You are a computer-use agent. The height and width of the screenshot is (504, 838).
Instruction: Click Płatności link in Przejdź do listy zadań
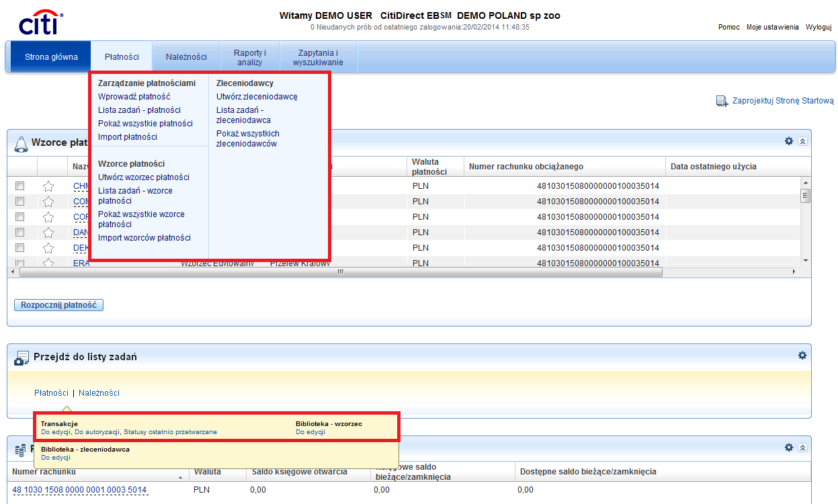point(51,393)
